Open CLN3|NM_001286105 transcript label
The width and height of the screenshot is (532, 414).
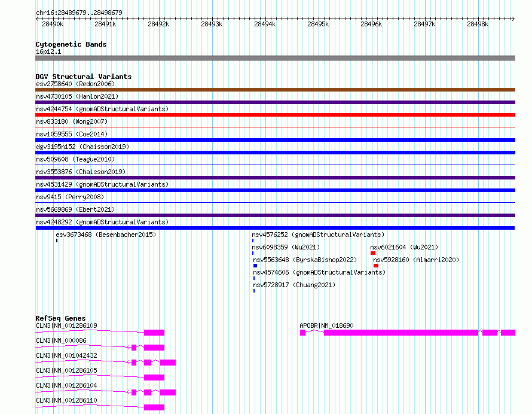(x=66, y=370)
